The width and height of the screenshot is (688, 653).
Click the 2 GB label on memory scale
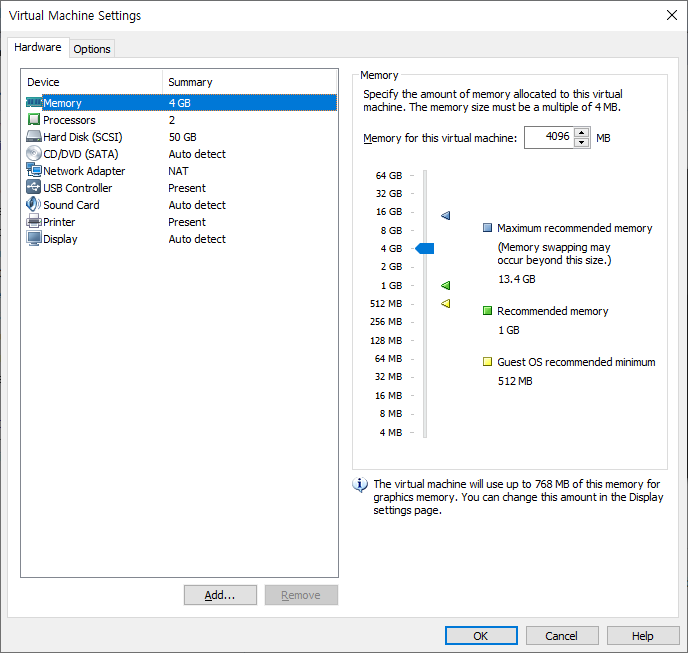[x=391, y=266]
